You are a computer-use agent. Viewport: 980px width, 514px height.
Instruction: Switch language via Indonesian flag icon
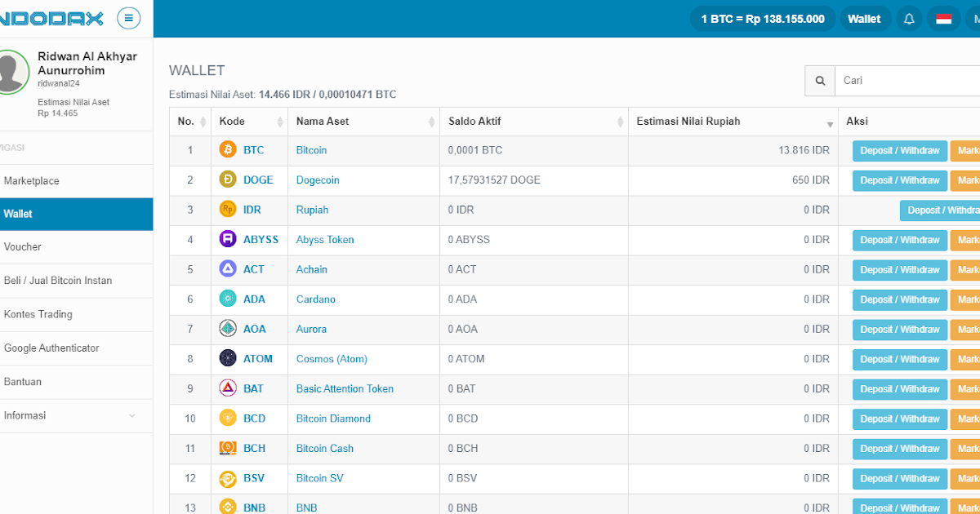click(943, 19)
